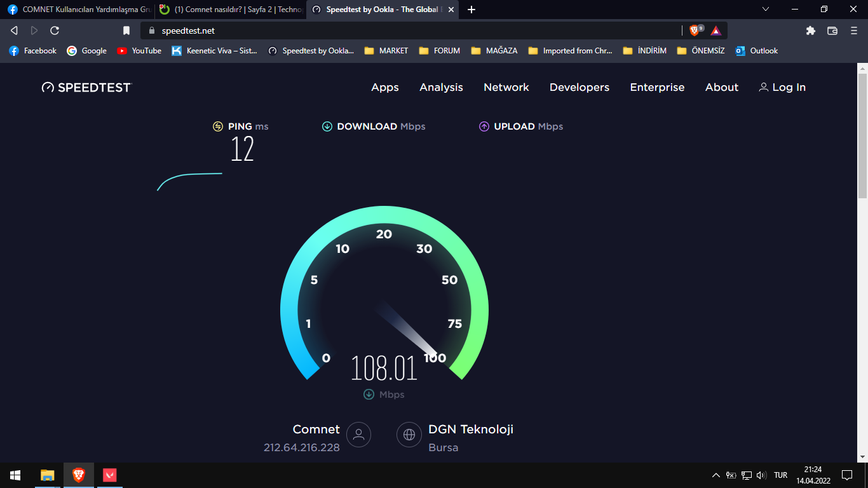Click the IP address 212.64.216.228
Screen dimensions: 868x488
point(302,447)
